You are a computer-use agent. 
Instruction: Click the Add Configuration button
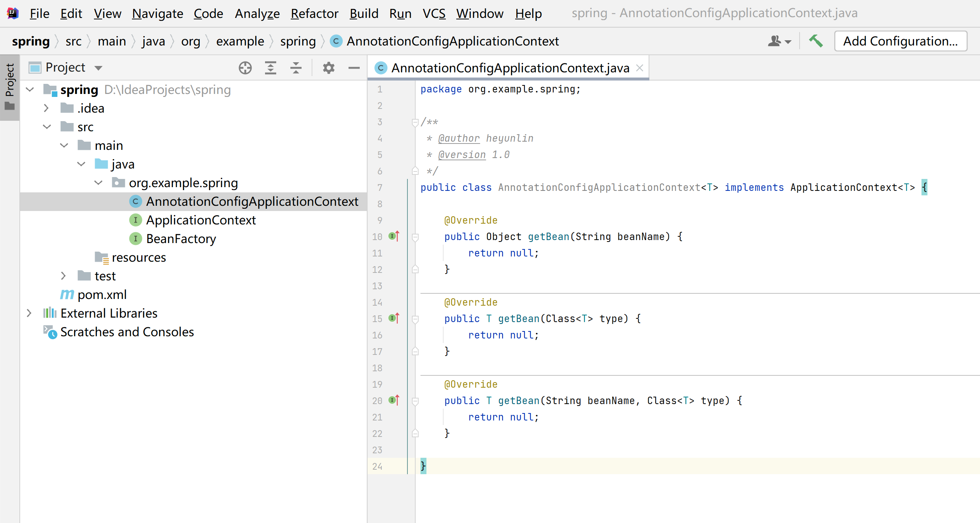tap(900, 41)
